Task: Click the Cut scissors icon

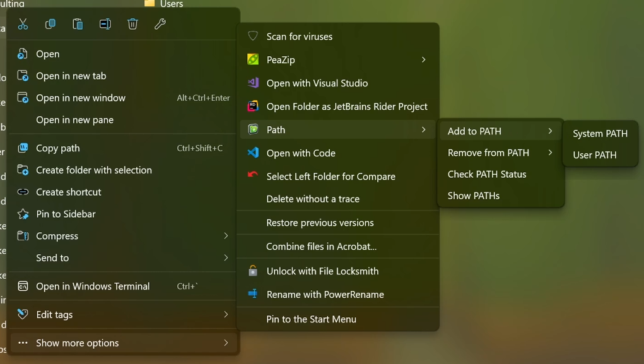Action: point(23,24)
